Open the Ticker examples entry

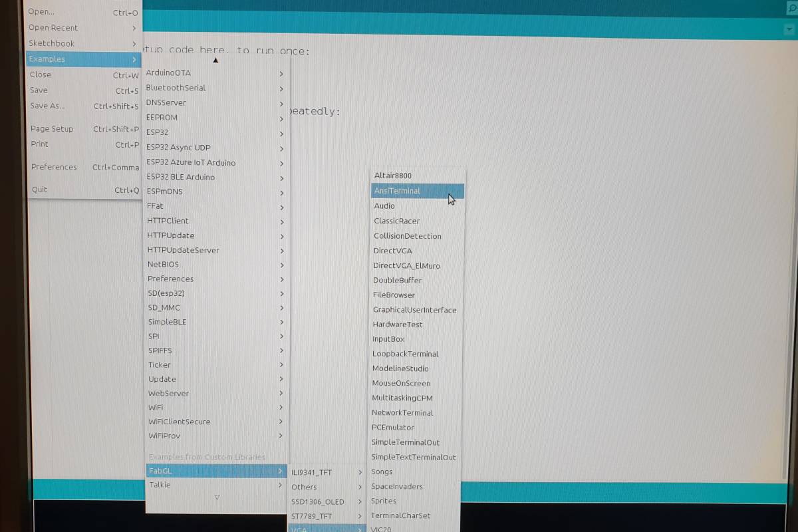216,365
